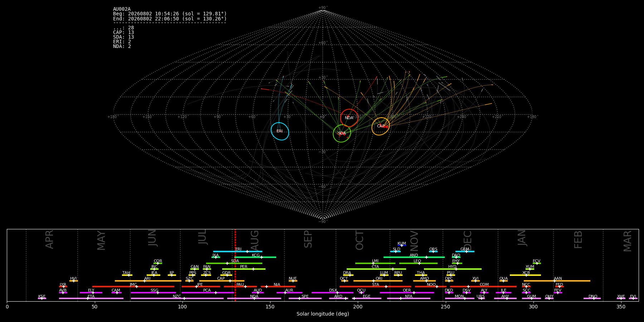This screenshot has height=322, width=644.
Task: Click the red NDA radiant circle
Action: 349,118
